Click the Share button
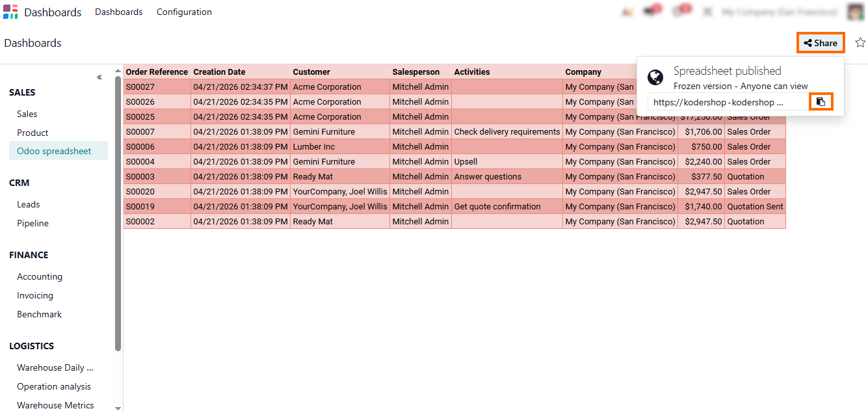 pyautogui.click(x=821, y=43)
